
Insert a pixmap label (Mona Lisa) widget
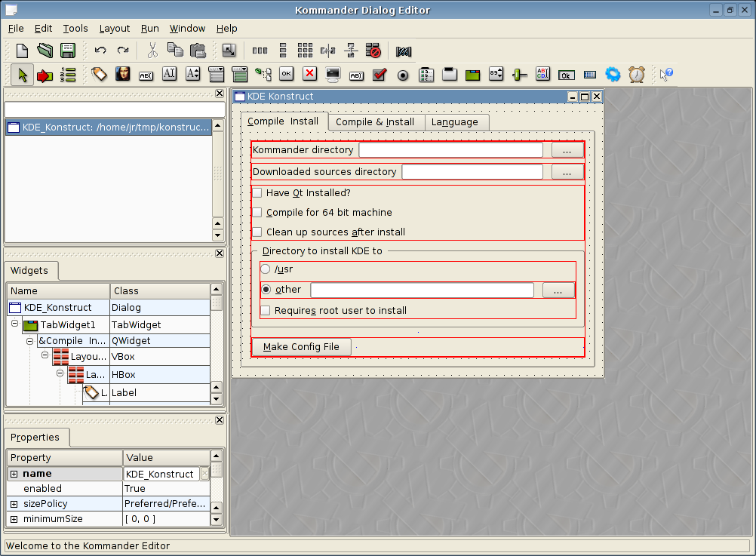122,74
